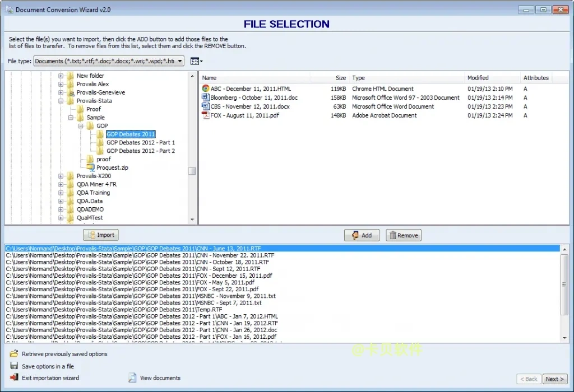The width and height of the screenshot is (574, 392).
Task: Collapse the GOP tree node
Action: click(x=81, y=126)
